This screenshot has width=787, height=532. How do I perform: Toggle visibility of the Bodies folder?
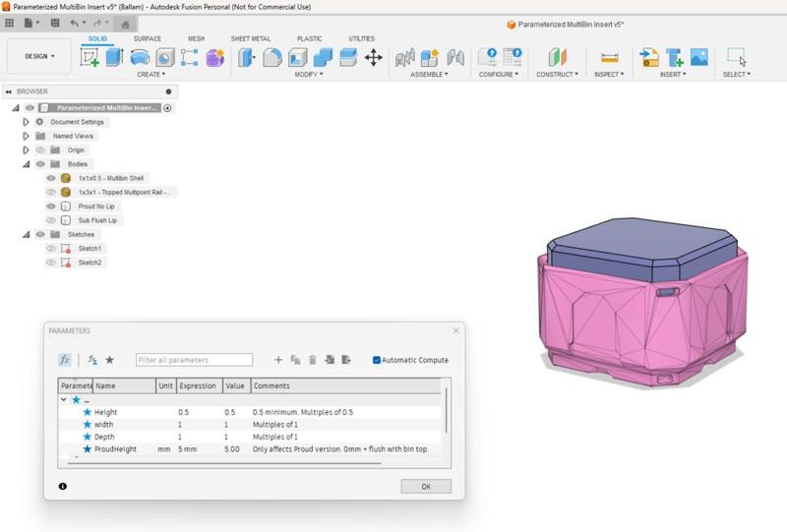pos(40,164)
